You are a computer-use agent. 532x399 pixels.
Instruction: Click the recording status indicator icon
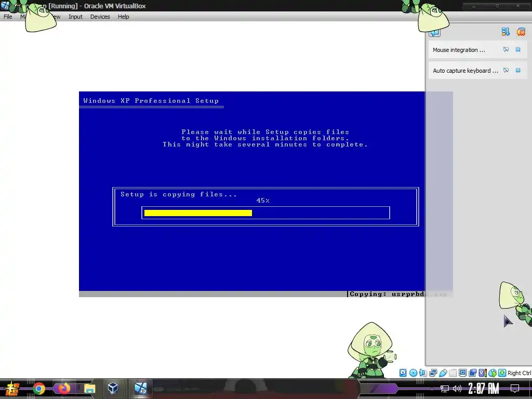click(472, 373)
